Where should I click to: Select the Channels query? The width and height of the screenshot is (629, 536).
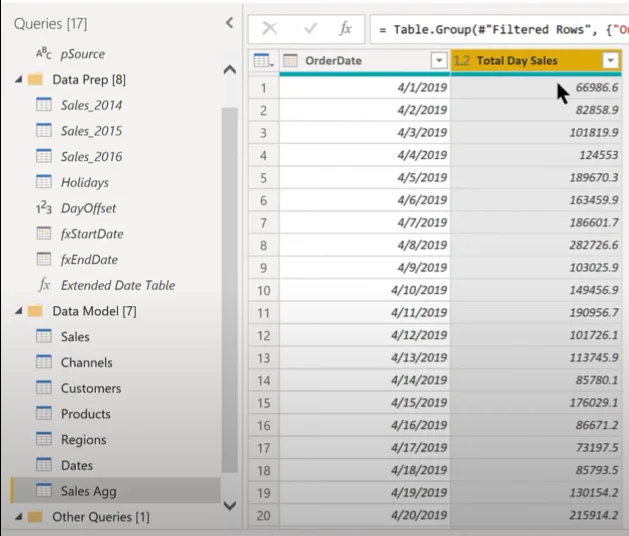pyautogui.click(x=86, y=362)
